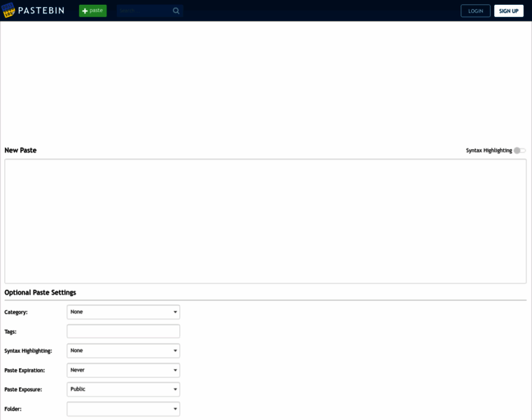Toggle the Syntax Highlighting switch
This screenshot has height=420, width=532.
pos(519,150)
